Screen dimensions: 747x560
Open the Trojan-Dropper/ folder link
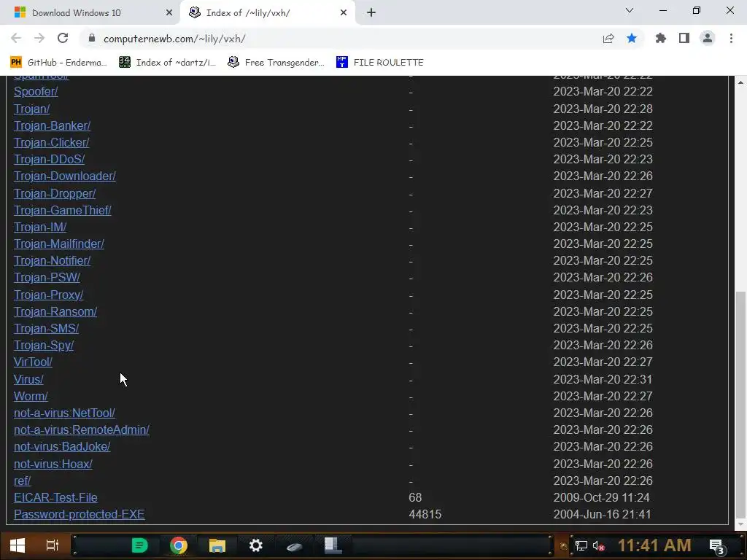(x=55, y=193)
